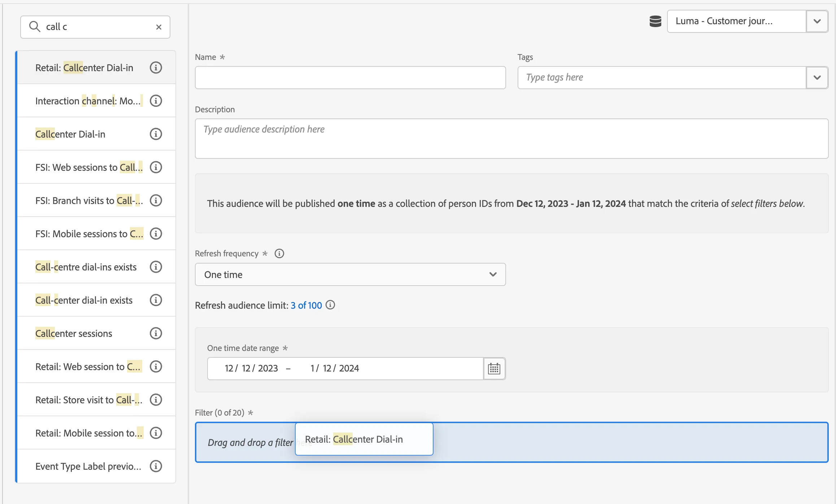Viewport: 836px width, 504px height.
Task: Expand the Tags dropdown arrow
Action: coord(817,78)
